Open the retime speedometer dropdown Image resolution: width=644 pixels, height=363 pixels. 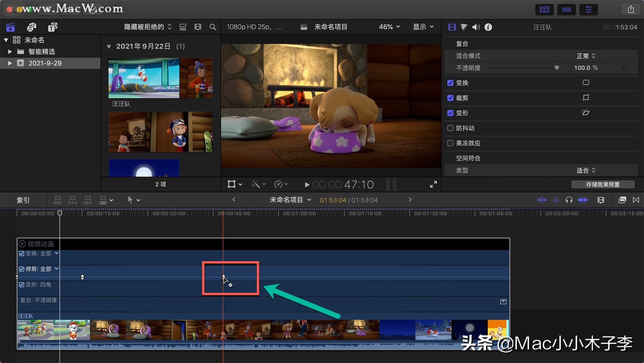[281, 184]
